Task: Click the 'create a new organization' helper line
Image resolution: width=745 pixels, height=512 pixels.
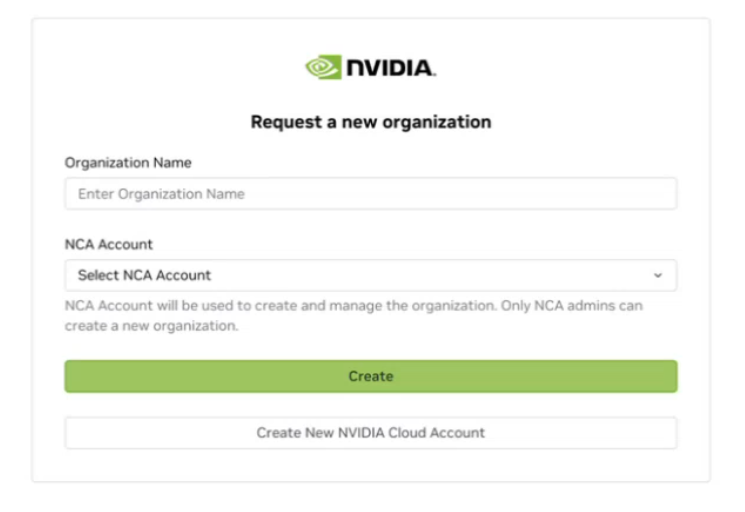Action: [151, 326]
